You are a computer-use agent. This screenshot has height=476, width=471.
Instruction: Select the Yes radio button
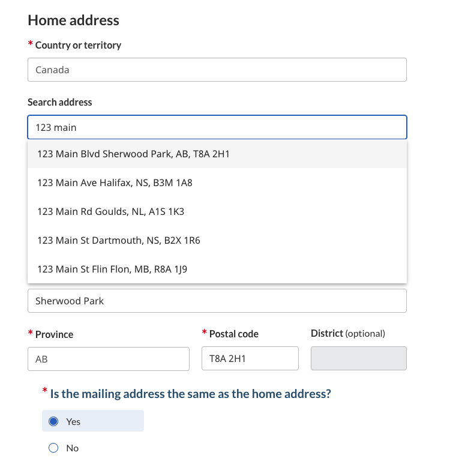pos(53,421)
